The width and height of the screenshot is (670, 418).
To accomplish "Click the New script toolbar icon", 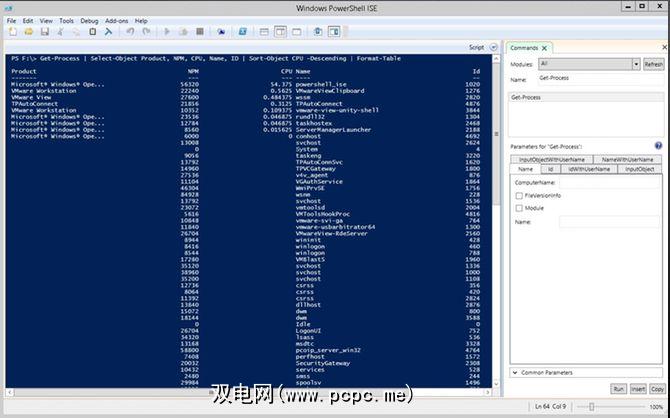I will click(x=13, y=32).
